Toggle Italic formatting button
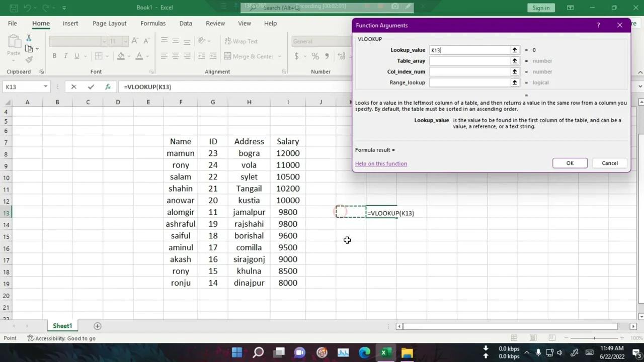The image size is (644, 362). (x=65, y=56)
